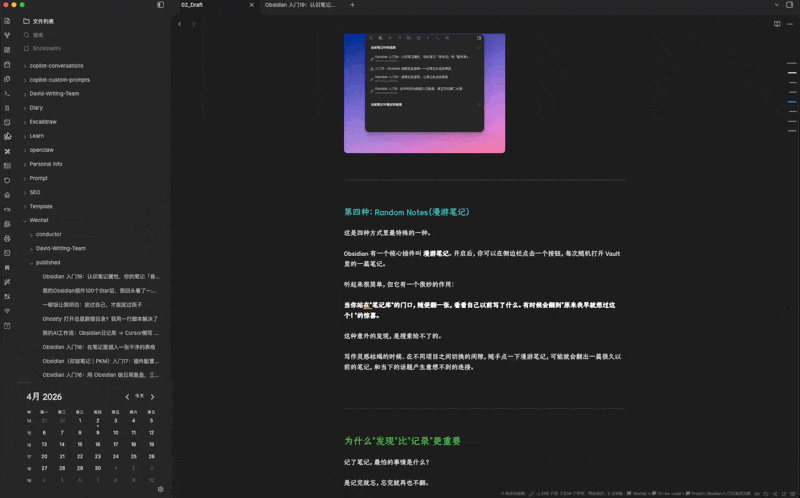
Task: Collapse the published subfolder
Action: tap(48, 263)
